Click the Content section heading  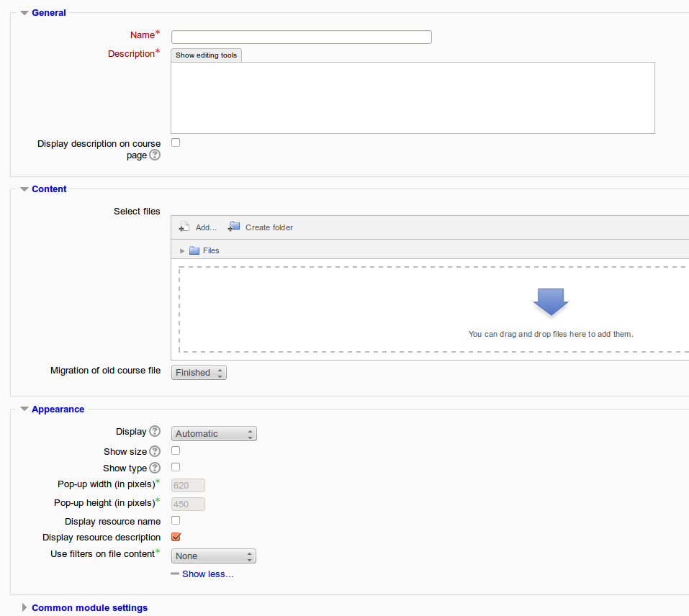[49, 189]
